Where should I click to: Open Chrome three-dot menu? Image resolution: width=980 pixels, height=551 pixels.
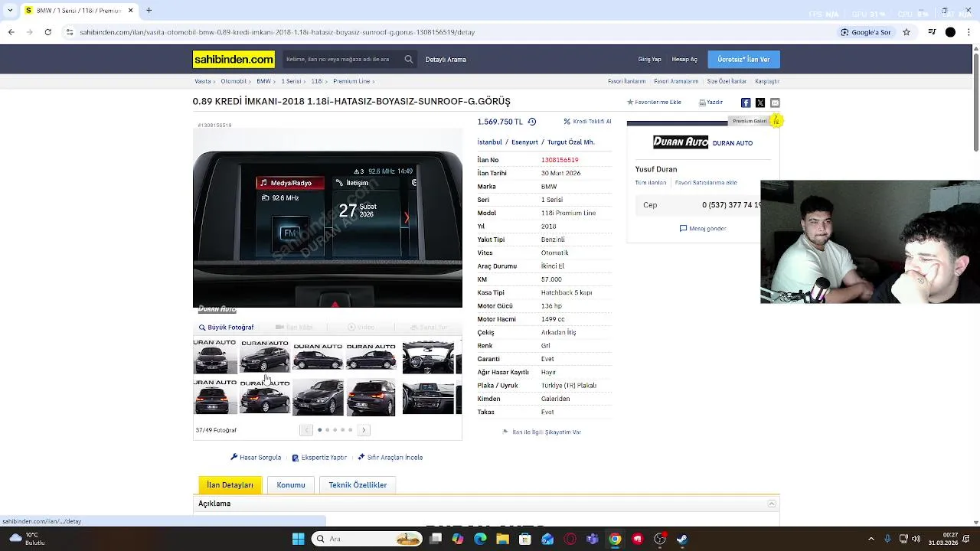click(969, 32)
